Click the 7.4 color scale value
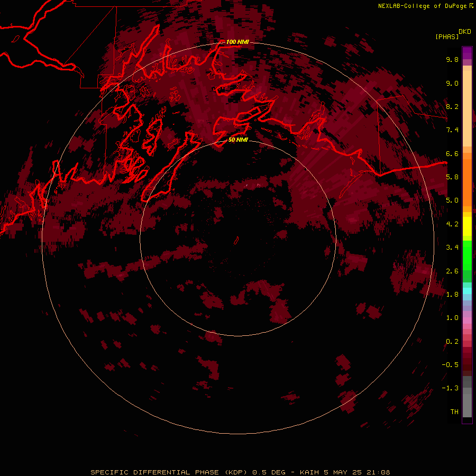Image resolution: width=476 pixels, height=476 pixels. [452, 130]
